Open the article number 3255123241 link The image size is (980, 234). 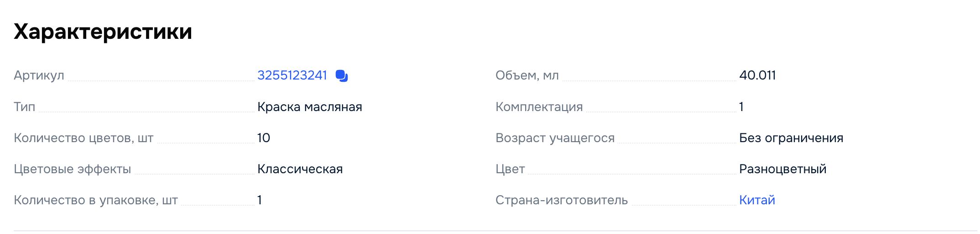click(292, 75)
